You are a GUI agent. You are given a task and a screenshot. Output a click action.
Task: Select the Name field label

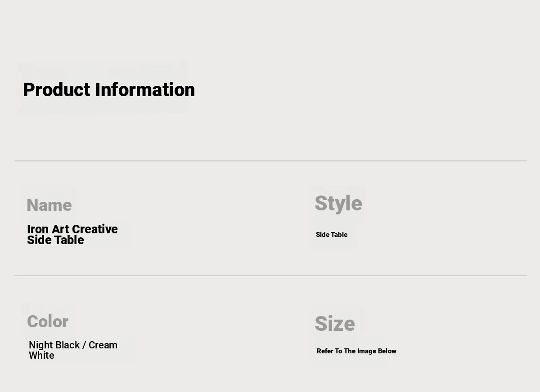click(49, 205)
